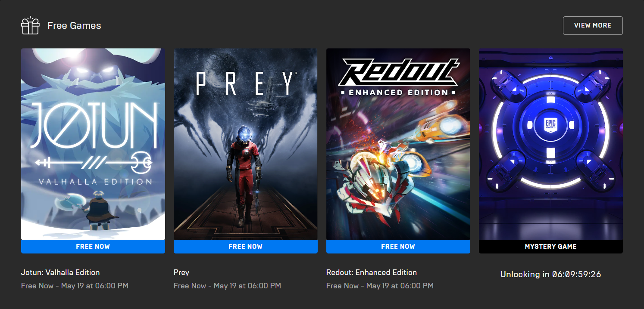Click the View More button
Screen dimensions: 644x309
593,25
